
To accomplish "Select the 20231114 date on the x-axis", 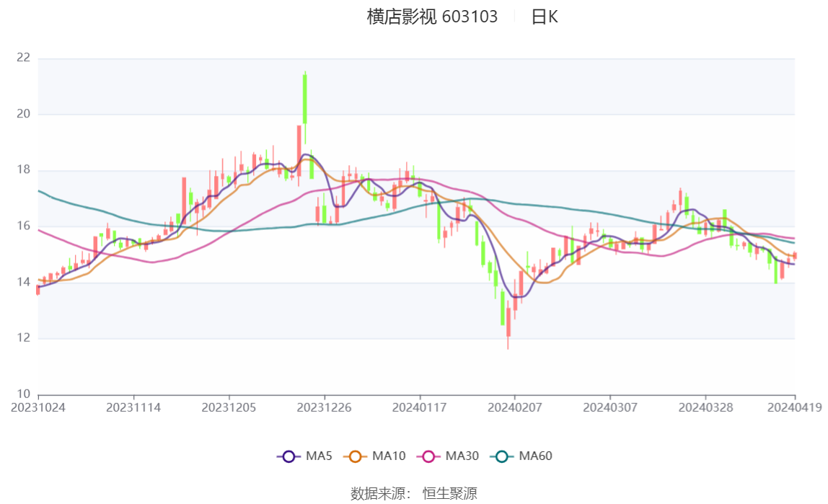I will pyautogui.click(x=133, y=407).
